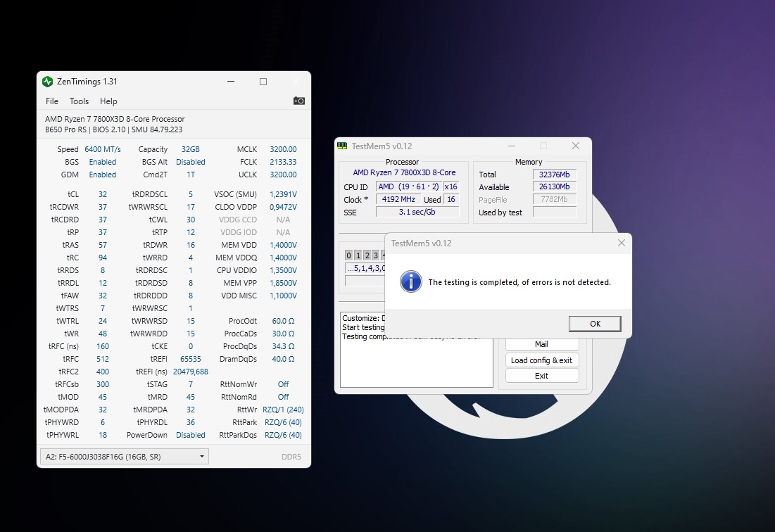Click the tRFC value 512
This screenshot has height=532, width=775.
tap(103, 359)
